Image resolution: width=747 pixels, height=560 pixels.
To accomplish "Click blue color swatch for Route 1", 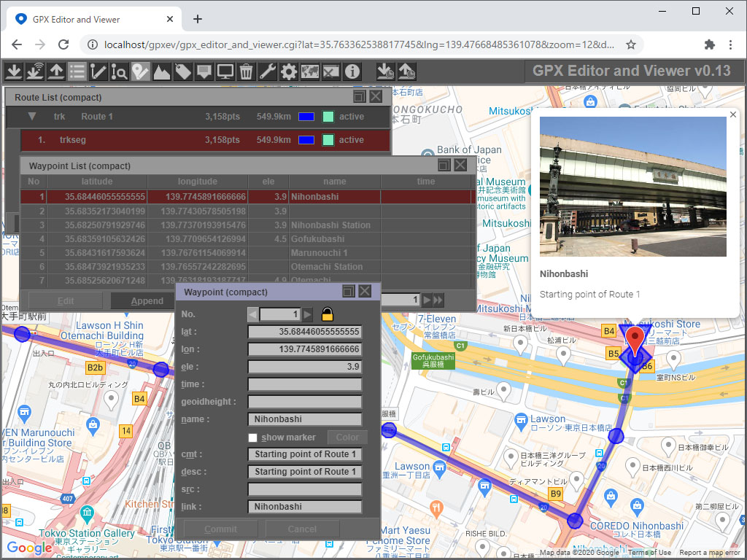I will click(x=306, y=117).
